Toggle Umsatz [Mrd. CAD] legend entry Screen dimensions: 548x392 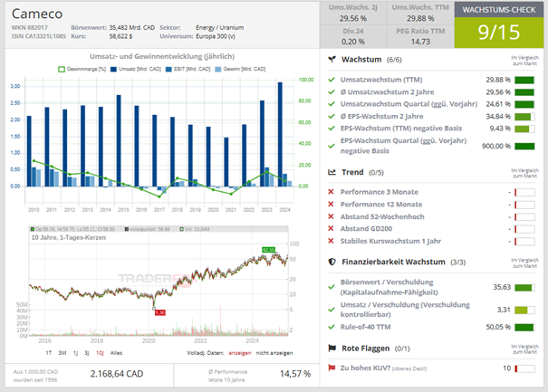(x=136, y=69)
